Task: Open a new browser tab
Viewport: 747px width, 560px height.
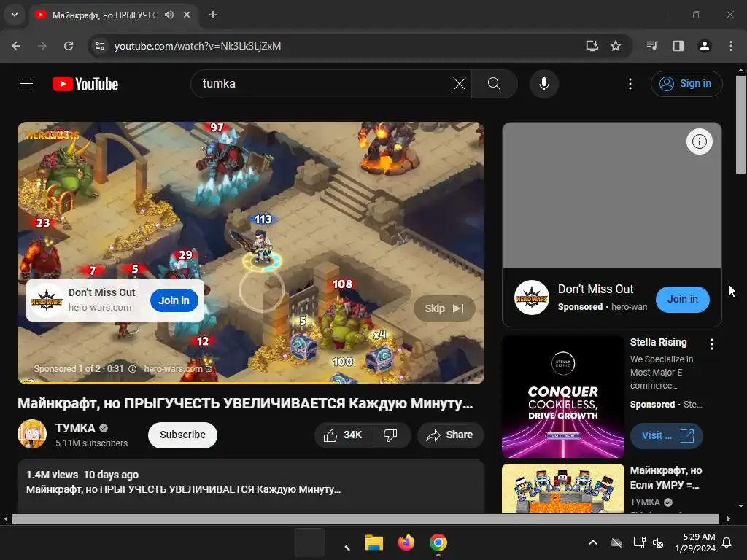Action: 213,15
